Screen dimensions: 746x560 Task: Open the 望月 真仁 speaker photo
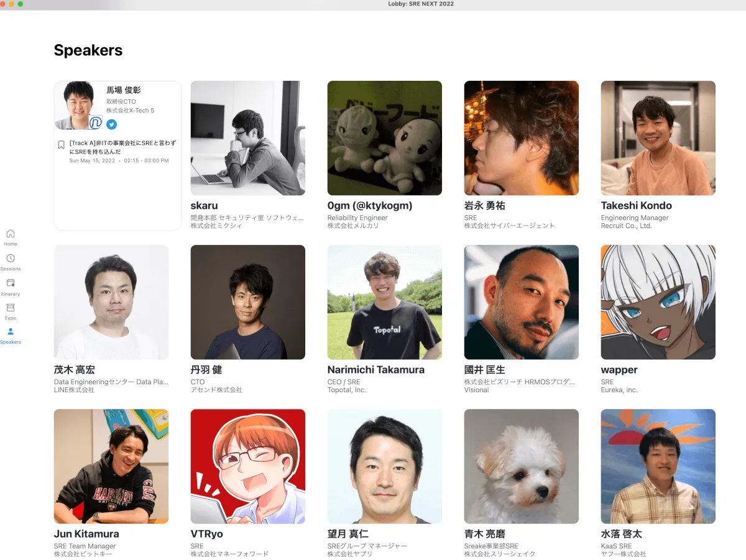point(385,466)
